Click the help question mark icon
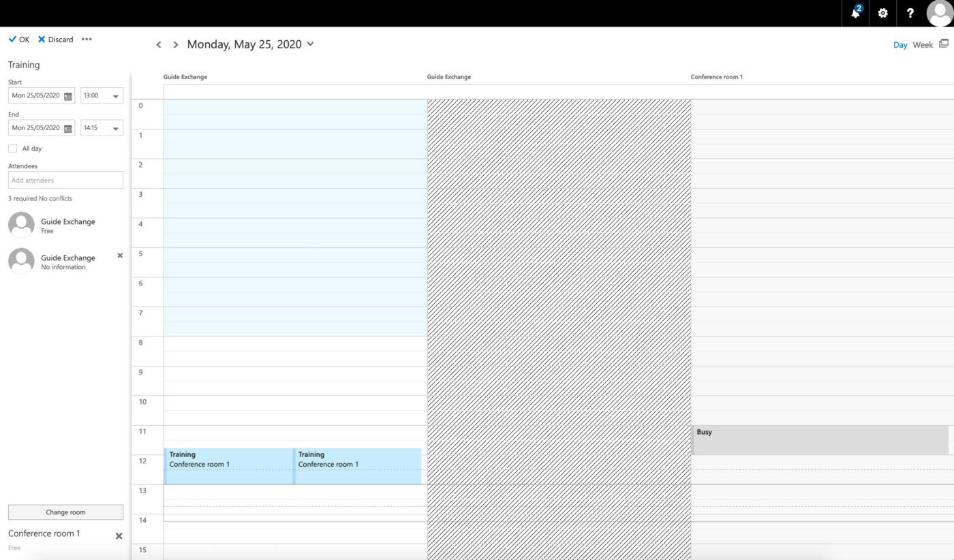The height and width of the screenshot is (560, 954). click(x=910, y=13)
